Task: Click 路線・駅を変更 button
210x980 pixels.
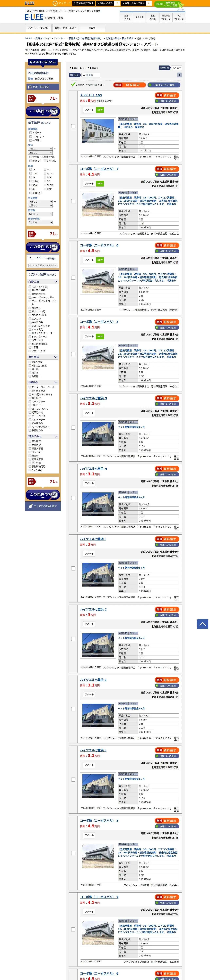Action: [x=43, y=87]
